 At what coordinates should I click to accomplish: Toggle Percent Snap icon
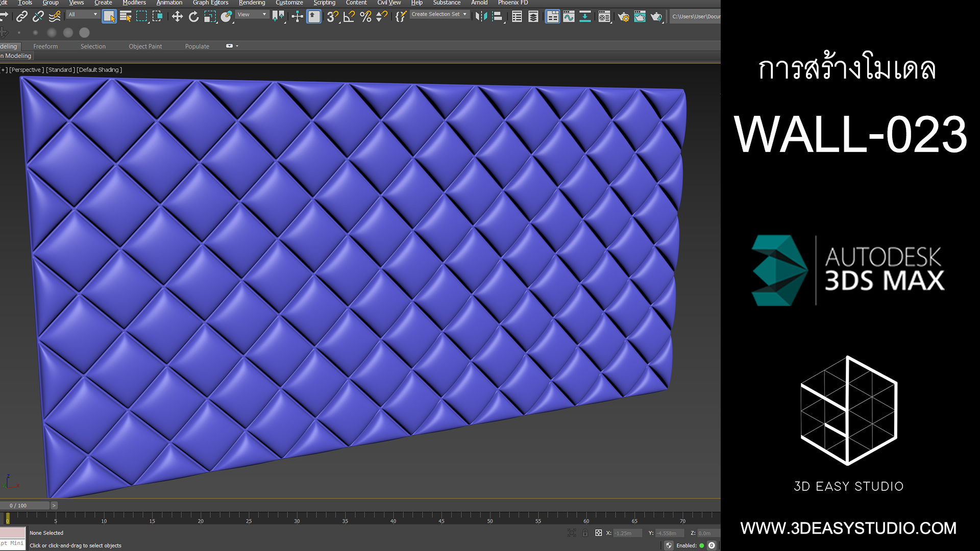point(365,17)
